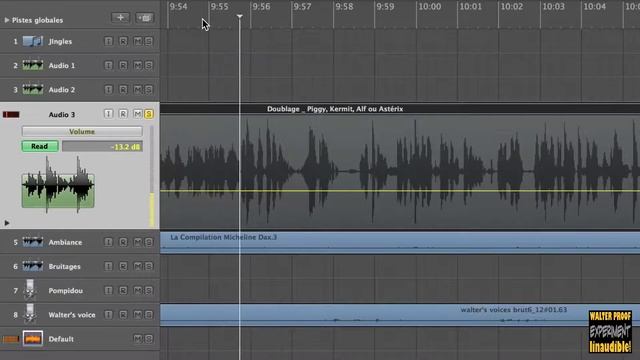Screen dimensions: 640x360
Task: Click the Audio 3 waveform thumbnail
Action: 58,184
